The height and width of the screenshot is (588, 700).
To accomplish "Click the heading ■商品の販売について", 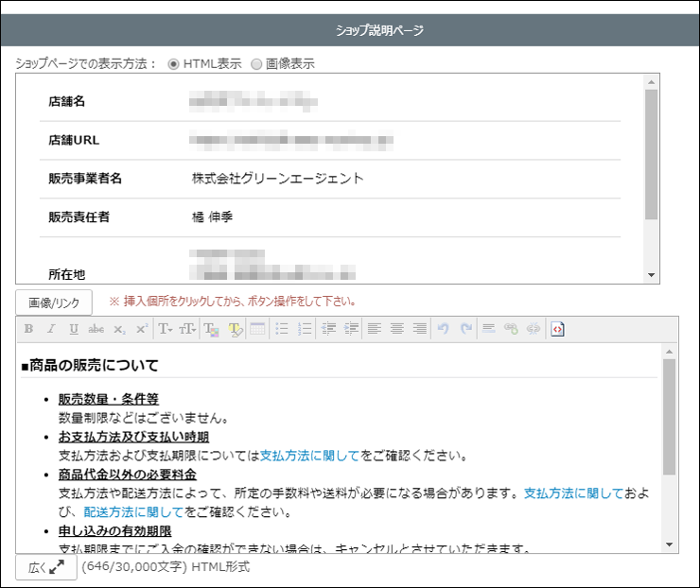I will pos(90,366).
